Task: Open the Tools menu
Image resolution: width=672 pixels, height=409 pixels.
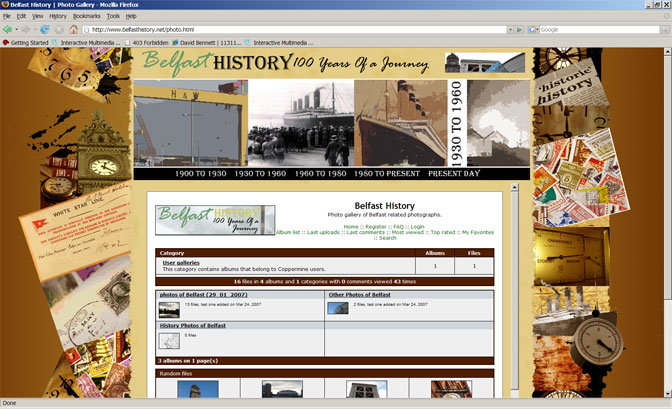Action: pos(113,16)
